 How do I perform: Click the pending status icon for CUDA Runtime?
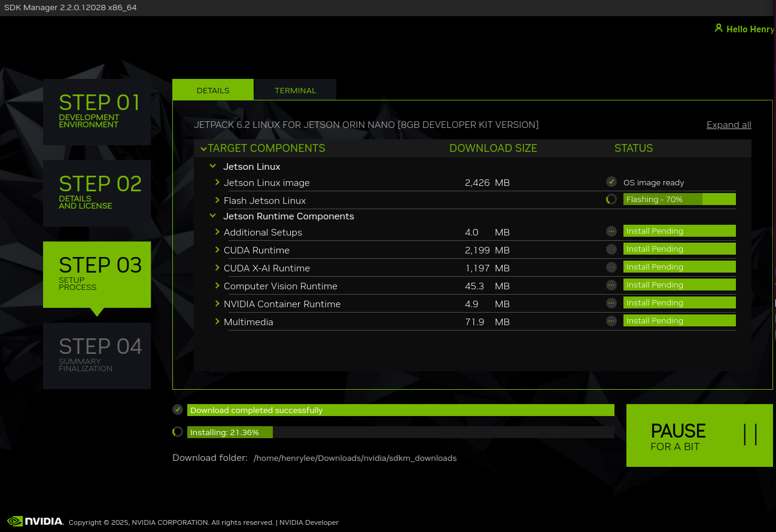(x=611, y=249)
